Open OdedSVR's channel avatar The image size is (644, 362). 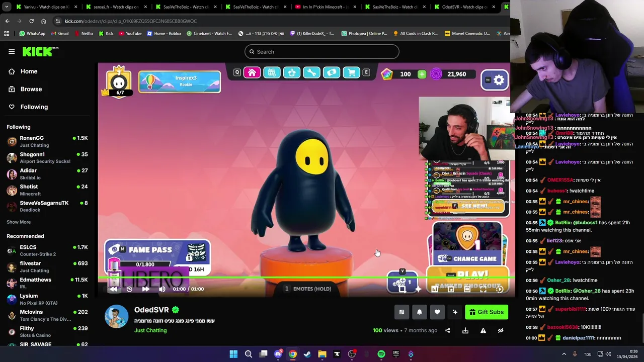coord(116,317)
